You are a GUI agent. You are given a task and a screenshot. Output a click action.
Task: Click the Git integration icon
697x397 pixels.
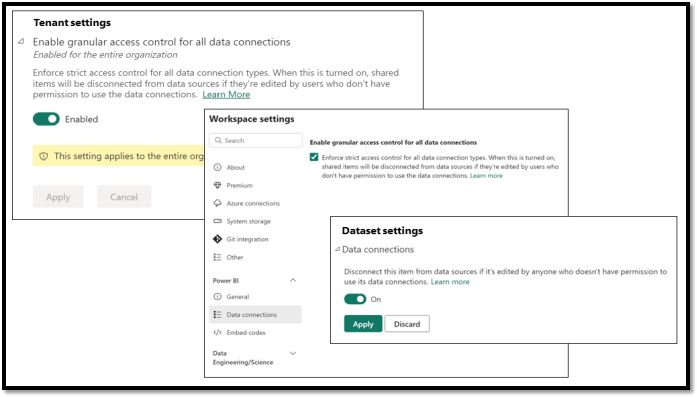click(x=217, y=239)
